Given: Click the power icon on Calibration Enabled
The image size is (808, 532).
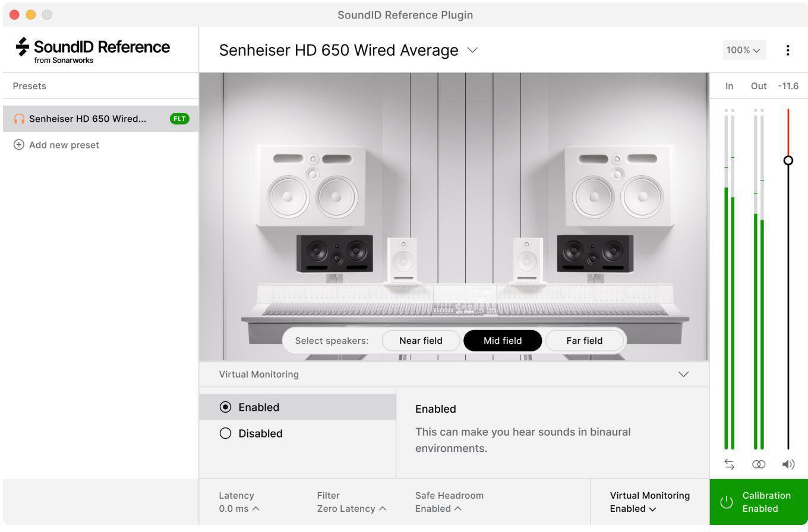Looking at the screenshot, I should coord(726,502).
